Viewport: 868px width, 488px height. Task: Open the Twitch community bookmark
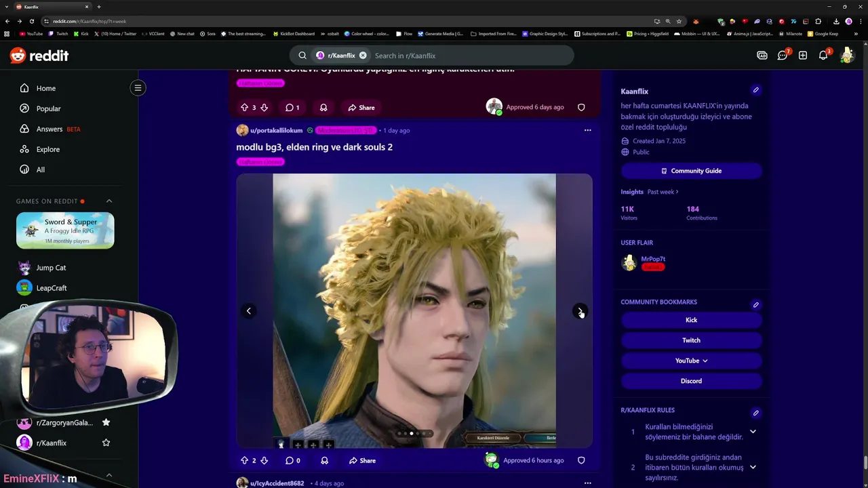coord(691,340)
